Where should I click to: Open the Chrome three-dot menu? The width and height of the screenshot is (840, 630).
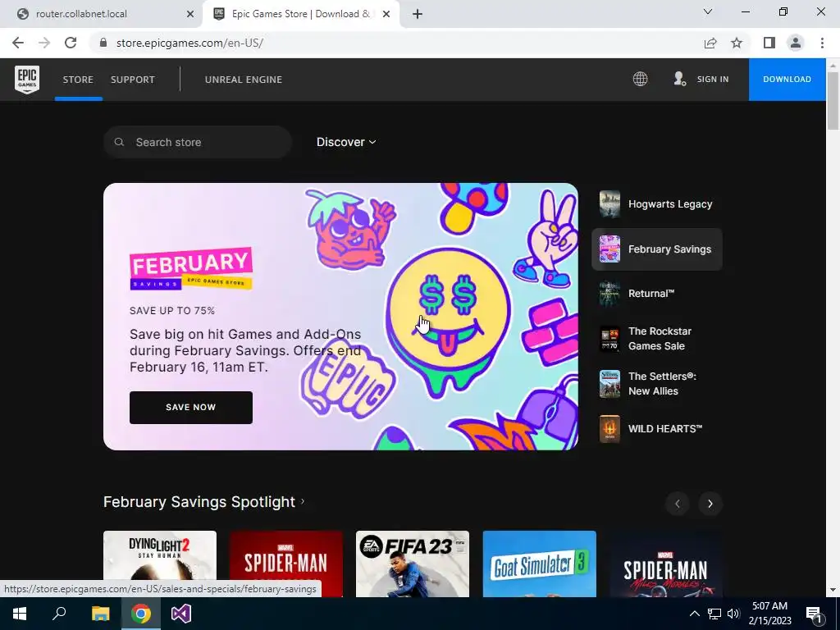coord(822,43)
